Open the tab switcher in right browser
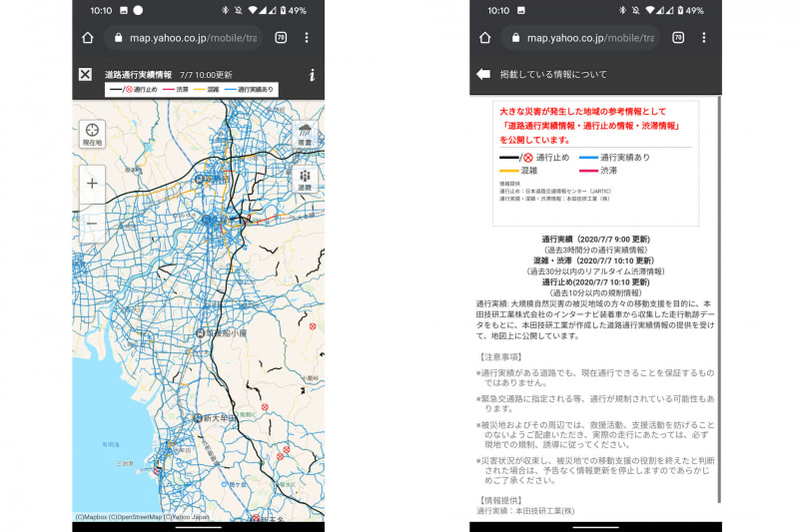Viewport: 799px width, 532px height. 678,38
